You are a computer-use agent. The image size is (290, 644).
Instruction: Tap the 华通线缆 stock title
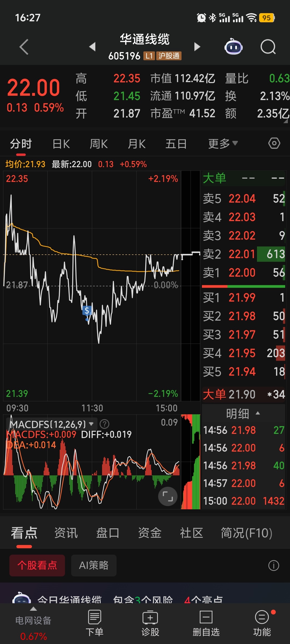tap(145, 39)
